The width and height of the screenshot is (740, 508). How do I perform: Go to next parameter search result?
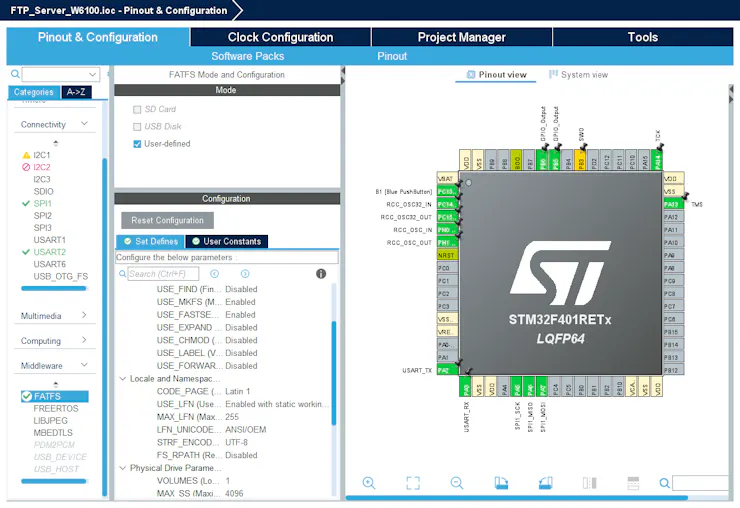tap(245, 274)
